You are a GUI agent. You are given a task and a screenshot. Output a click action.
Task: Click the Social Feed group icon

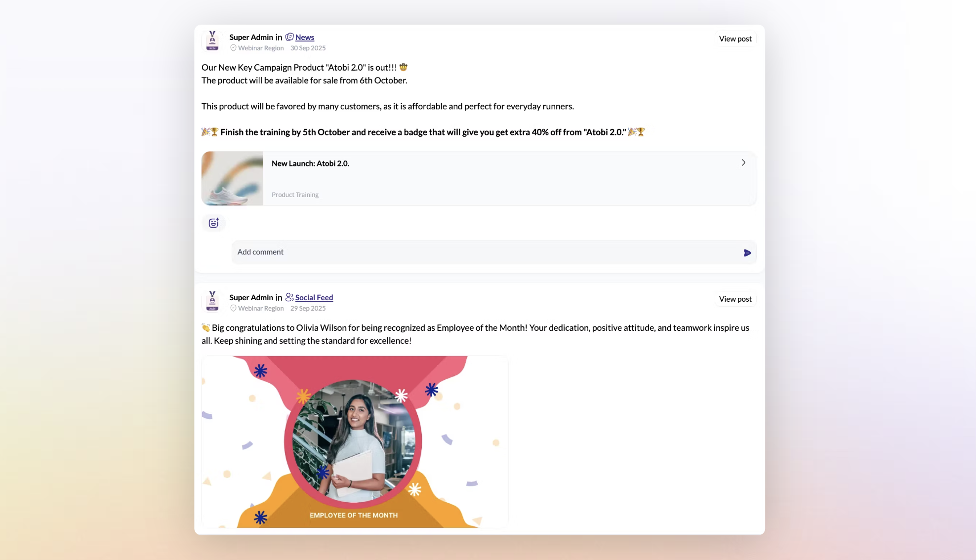289,297
